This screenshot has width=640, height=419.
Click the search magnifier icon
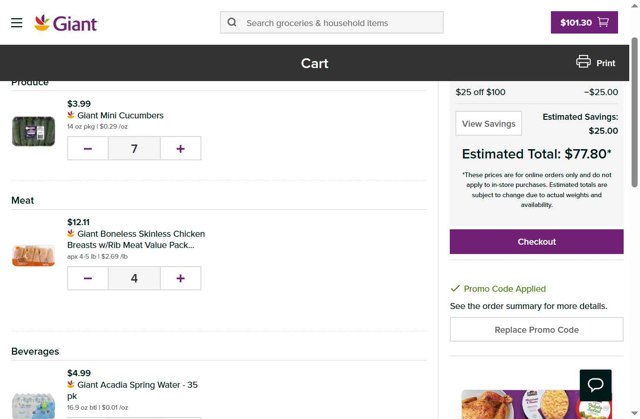point(232,22)
